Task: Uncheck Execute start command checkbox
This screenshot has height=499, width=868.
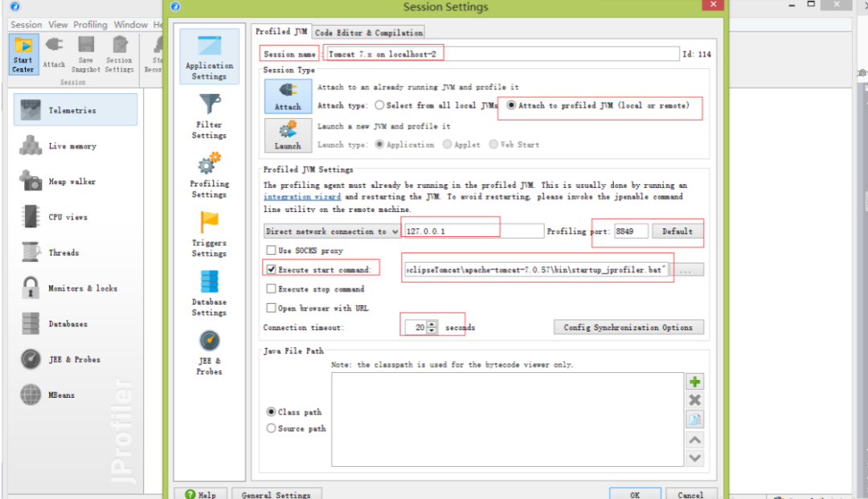Action: click(x=272, y=269)
